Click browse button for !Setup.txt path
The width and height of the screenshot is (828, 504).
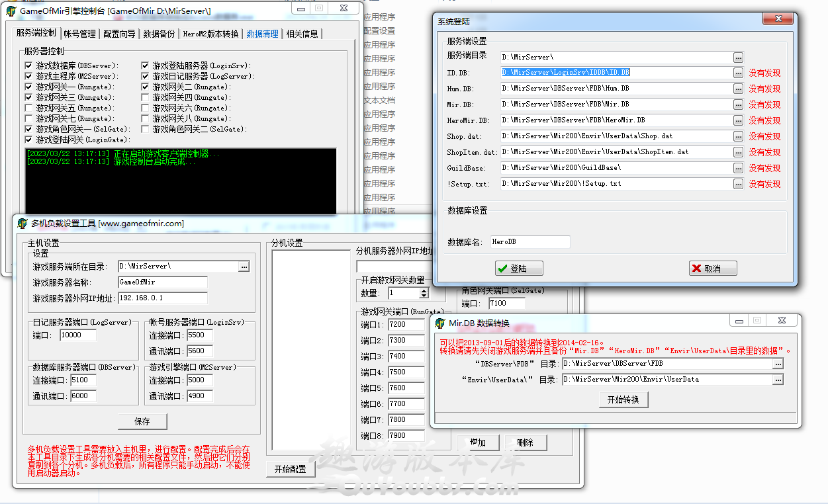[x=738, y=184]
